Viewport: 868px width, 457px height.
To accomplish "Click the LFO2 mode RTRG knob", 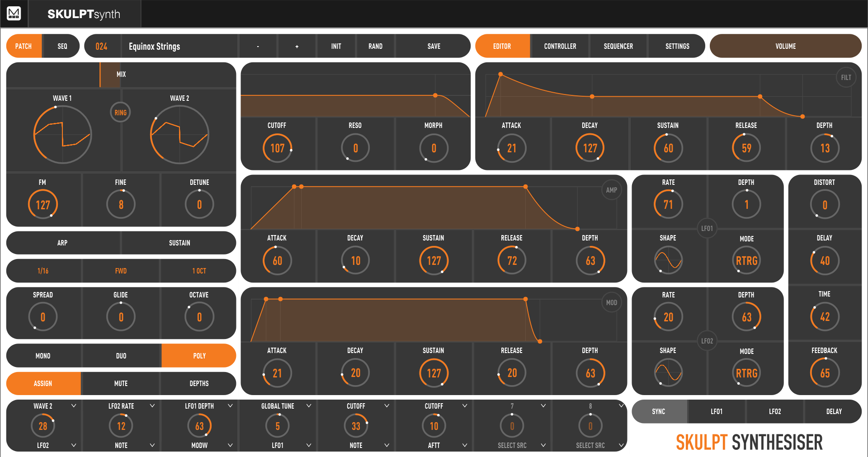I will [x=746, y=373].
